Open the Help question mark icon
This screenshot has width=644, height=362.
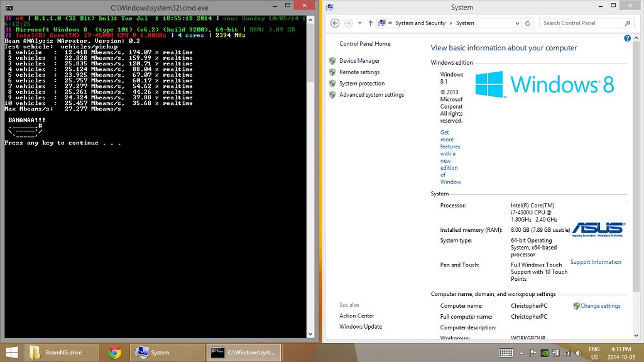[627, 38]
